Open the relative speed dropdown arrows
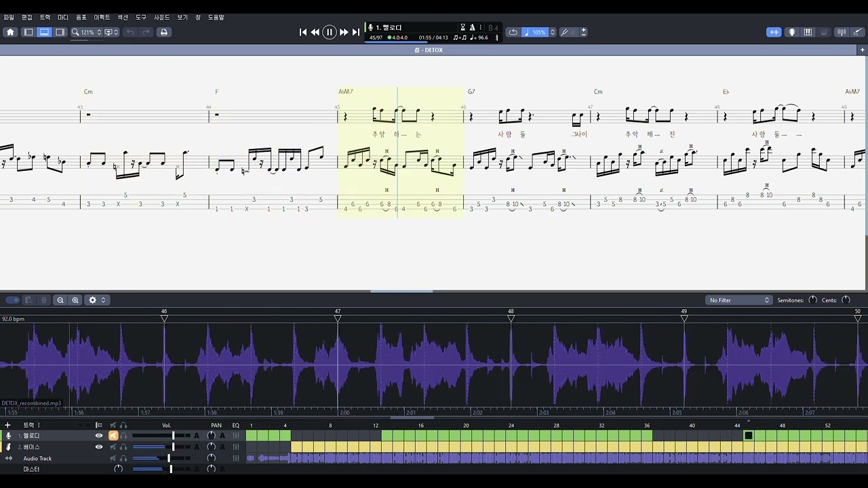 pyautogui.click(x=553, y=32)
